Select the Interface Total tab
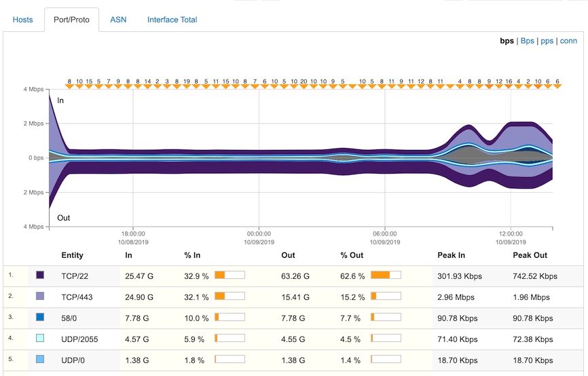 coord(172,20)
